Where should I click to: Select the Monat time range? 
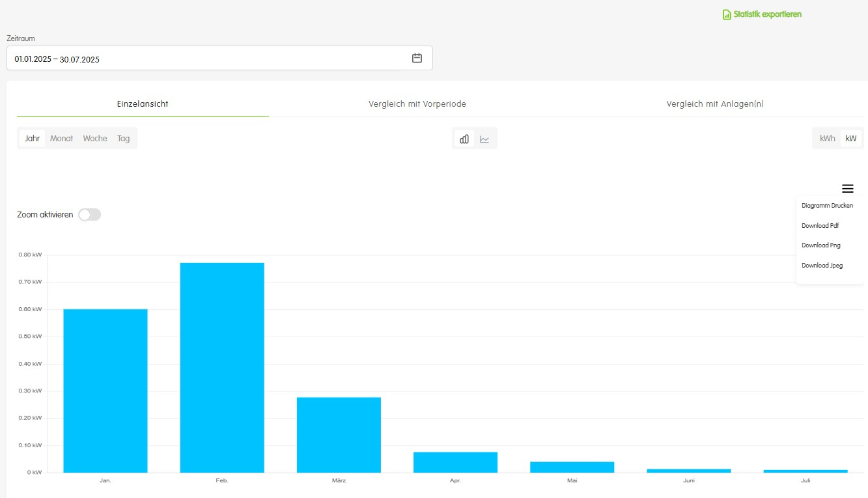(x=62, y=139)
